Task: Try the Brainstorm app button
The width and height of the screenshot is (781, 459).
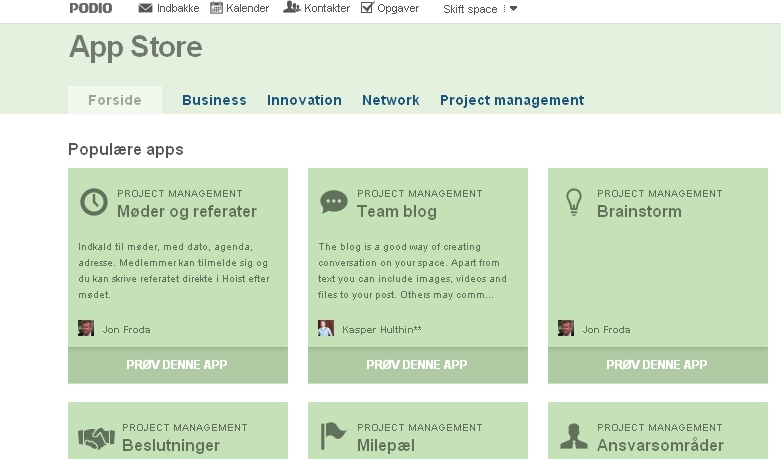Action: (x=657, y=365)
